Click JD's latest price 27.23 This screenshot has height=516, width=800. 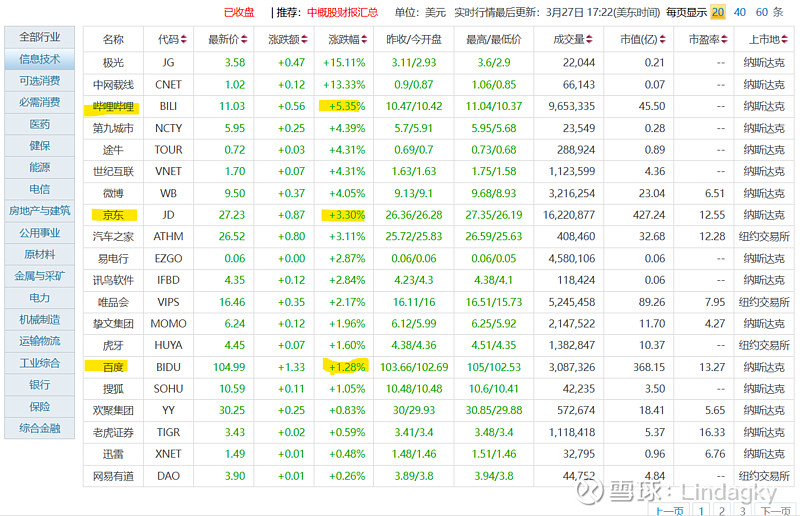pyautogui.click(x=232, y=215)
